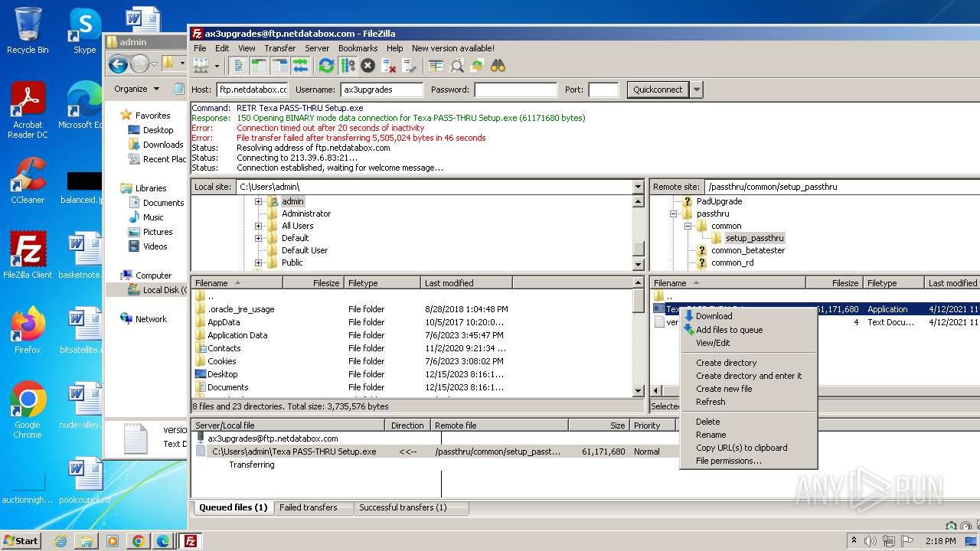The height and width of the screenshot is (551, 980).
Task: Select common_betatester in remote tree
Action: click(748, 250)
